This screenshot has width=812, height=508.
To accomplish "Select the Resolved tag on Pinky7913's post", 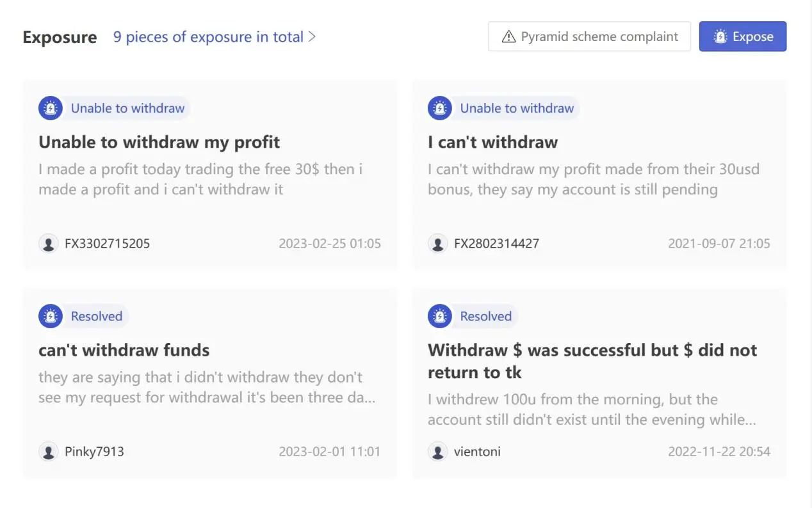I will (84, 316).
